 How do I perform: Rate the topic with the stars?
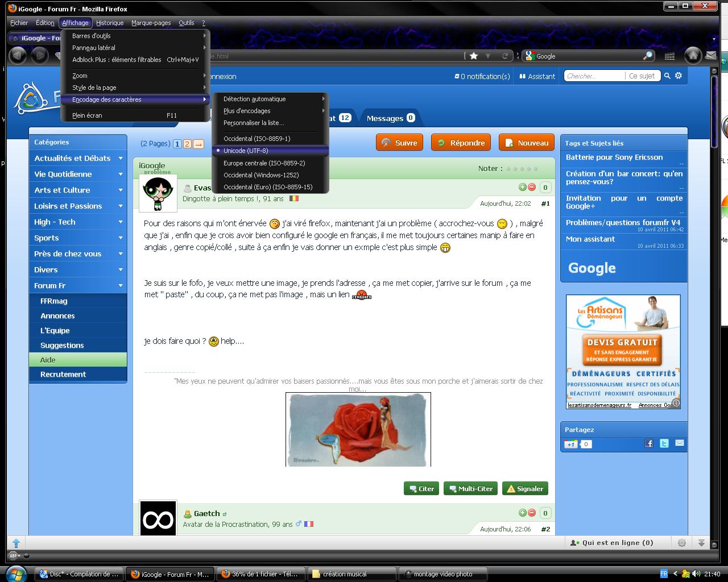(522, 169)
